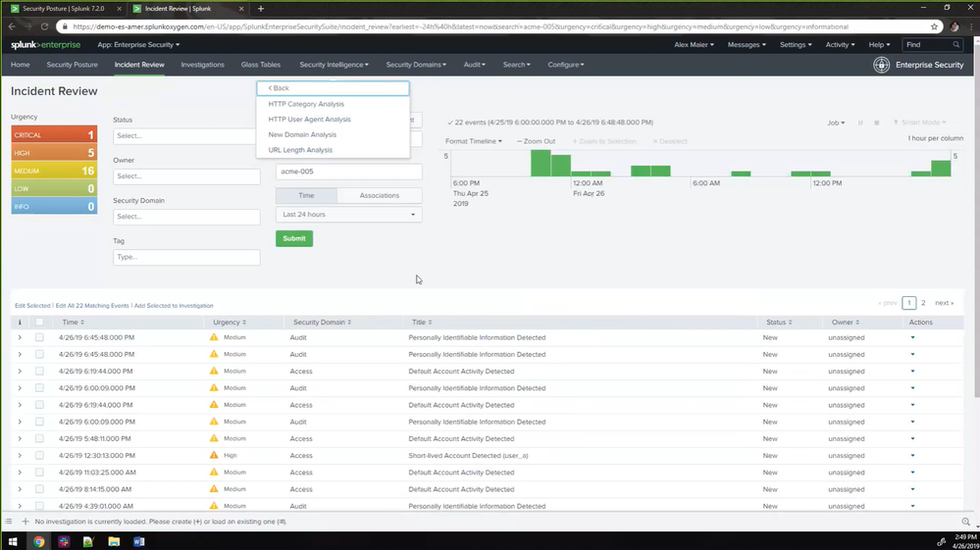This screenshot has height=550, width=980.
Task: Open the Windows Start menu
Action: pyautogui.click(x=13, y=541)
